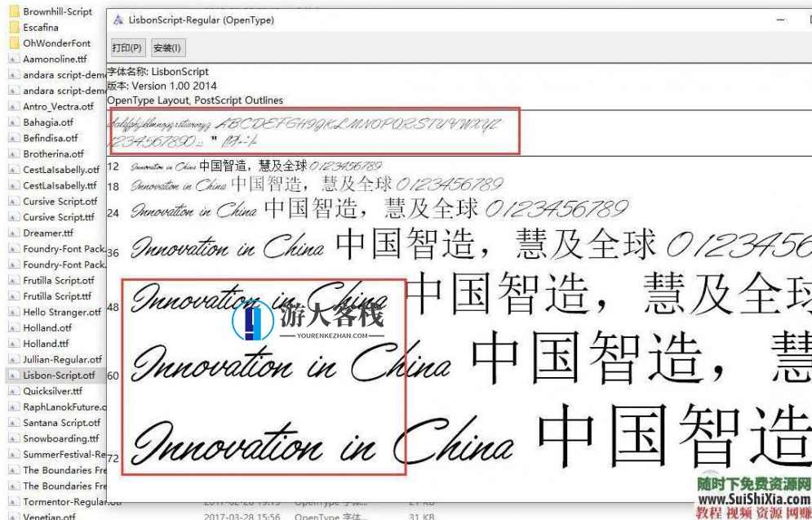Open the OhWonderFont folder
The width and height of the screenshot is (812, 520).
pos(51,42)
